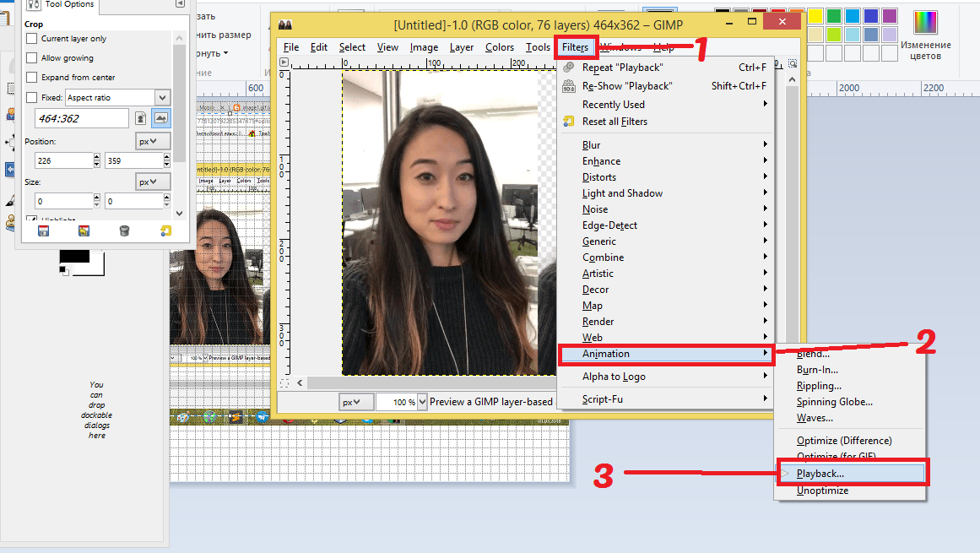The width and height of the screenshot is (980, 553).
Task: Open the Image menu
Action: [424, 47]
